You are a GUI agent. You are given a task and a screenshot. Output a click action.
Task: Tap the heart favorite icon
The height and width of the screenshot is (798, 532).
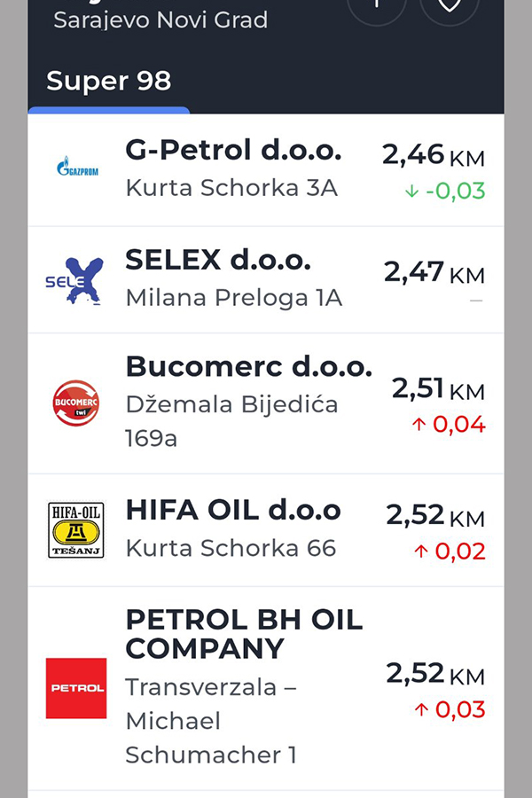coord(450,4)
